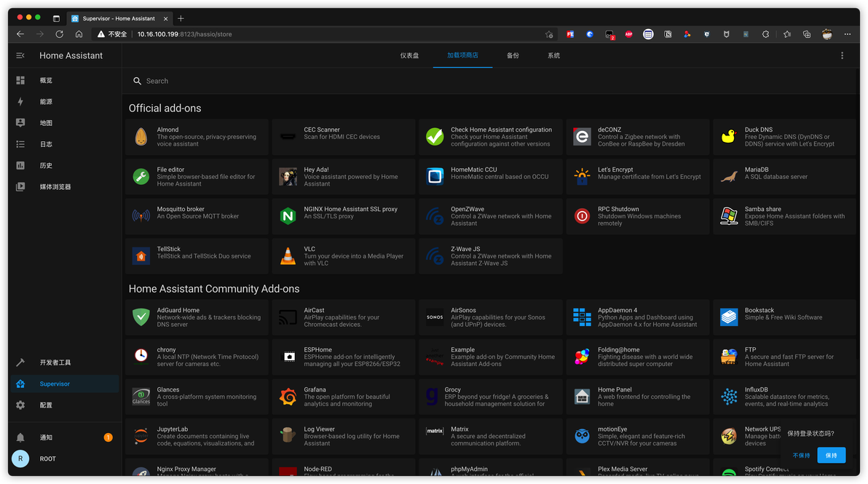
Task: Click the HomeMatic CCU add-on icon
Action: click(x=435, y=176)
